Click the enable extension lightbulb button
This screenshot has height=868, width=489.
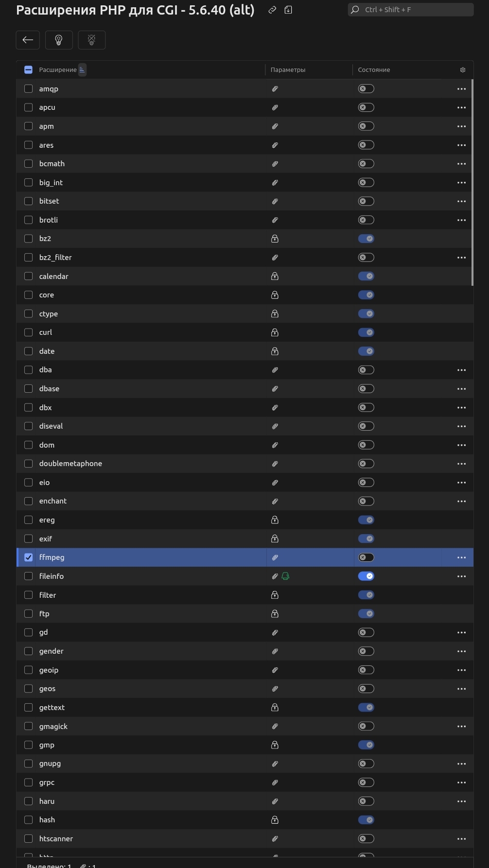(59, 40)
